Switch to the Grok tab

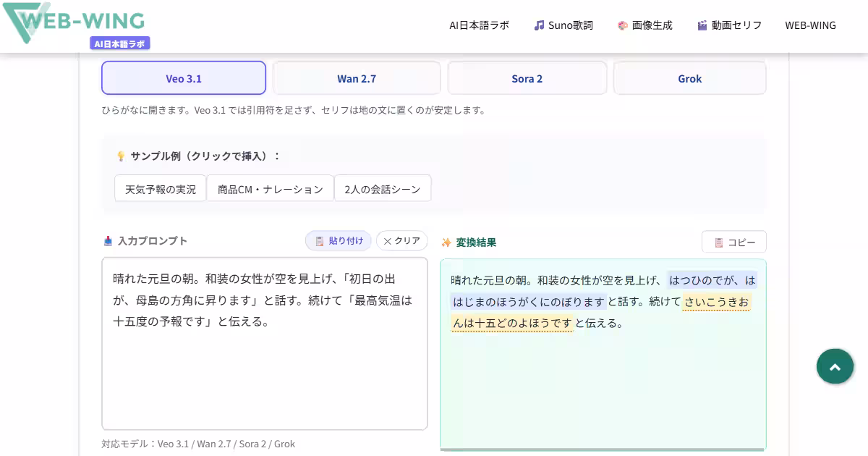coord(690,78)
